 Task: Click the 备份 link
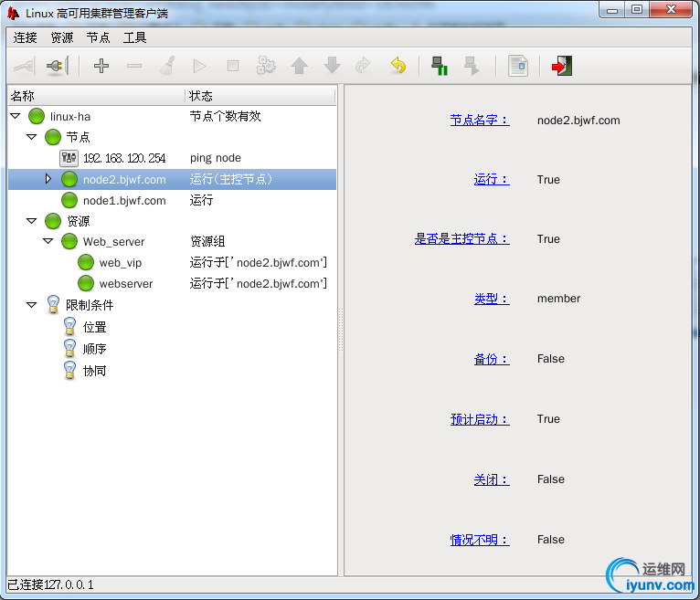pos(492,359)
